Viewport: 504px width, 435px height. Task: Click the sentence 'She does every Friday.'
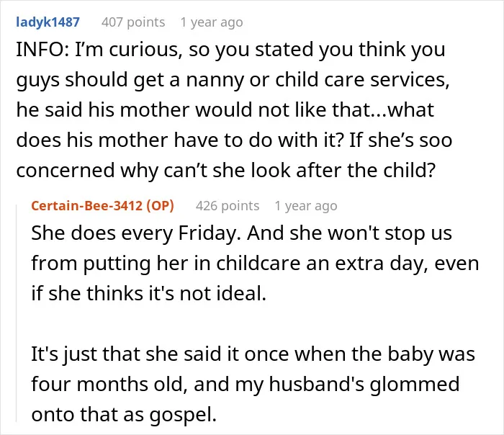(136, 233)
